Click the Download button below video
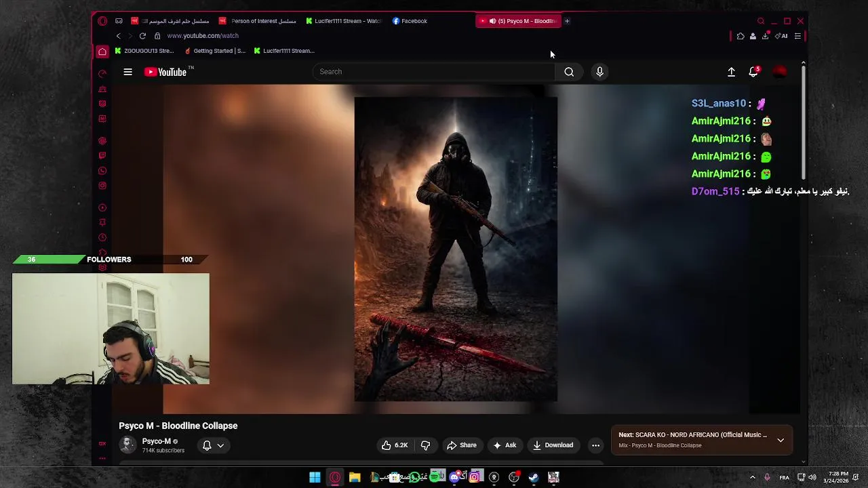Viewport: 868px width, 488px height. [553, 445]
